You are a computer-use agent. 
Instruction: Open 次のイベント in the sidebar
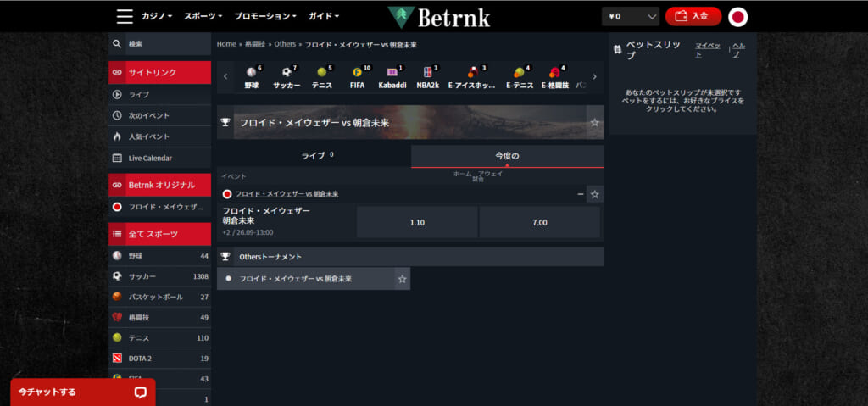[x=160, y=116]
